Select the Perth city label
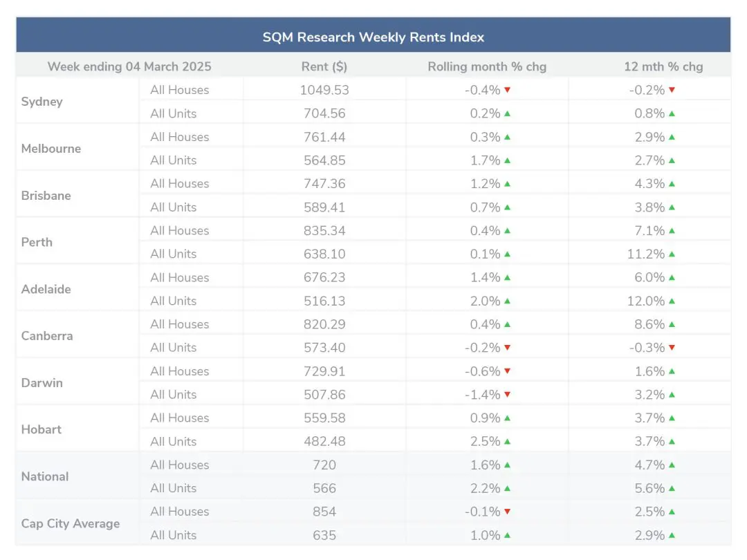 [37, 243]
